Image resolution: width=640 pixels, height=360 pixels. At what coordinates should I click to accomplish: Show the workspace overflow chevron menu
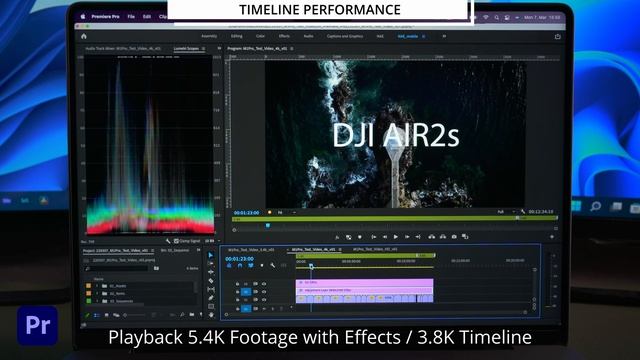click(x=444, y=36)
